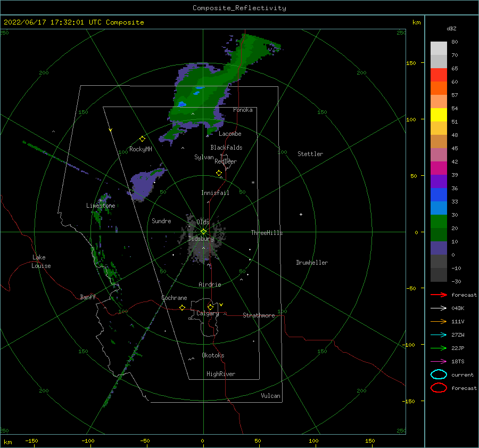Click the -30 dBZ legend value
Viewport: 479px width, 448px height.
[456, 281]
